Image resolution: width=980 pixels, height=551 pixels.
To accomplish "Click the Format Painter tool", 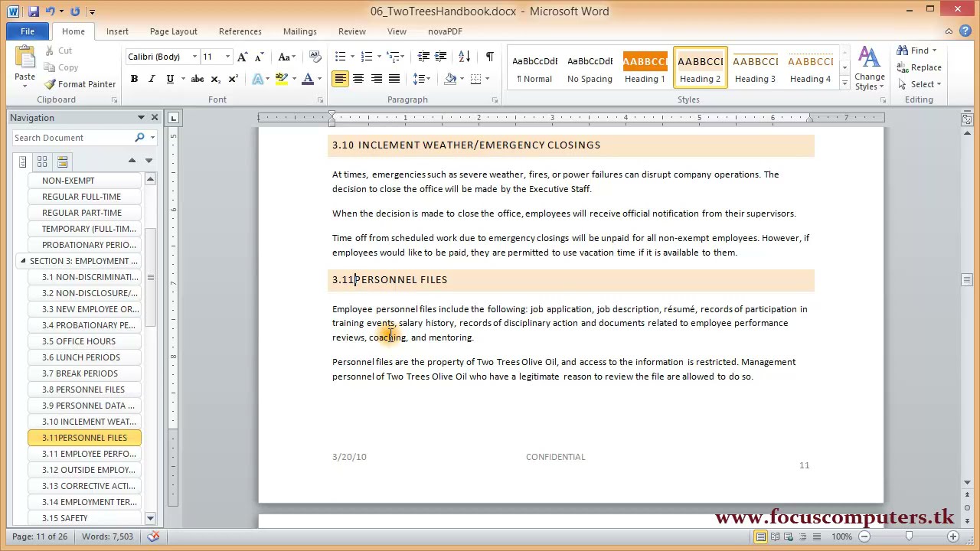I will point(80,84).
